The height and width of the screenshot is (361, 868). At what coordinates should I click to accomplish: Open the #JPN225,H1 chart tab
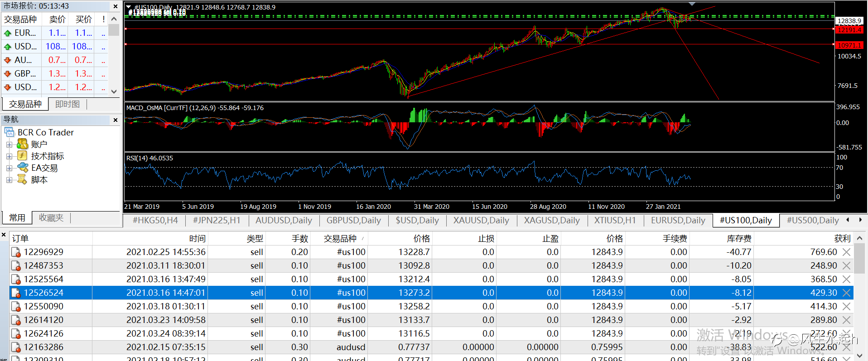217,221
